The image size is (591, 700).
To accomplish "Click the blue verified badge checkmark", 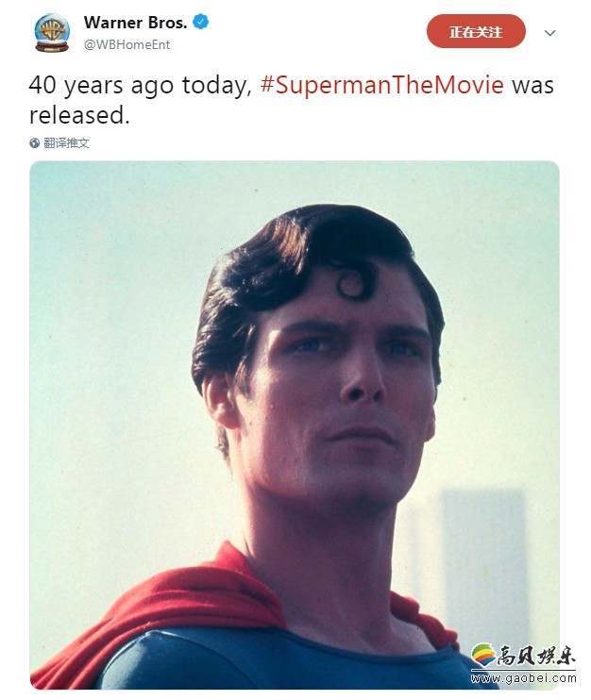I will [x=200, y=22].
